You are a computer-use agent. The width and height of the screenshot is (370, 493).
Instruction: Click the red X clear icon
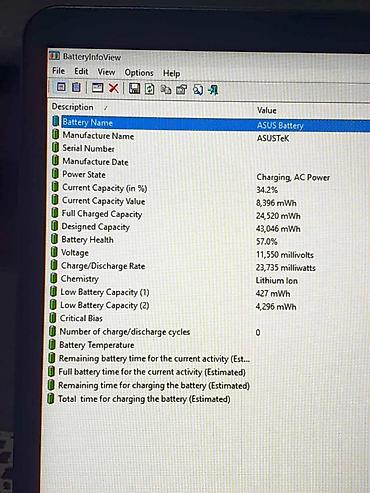pos(114,88)
